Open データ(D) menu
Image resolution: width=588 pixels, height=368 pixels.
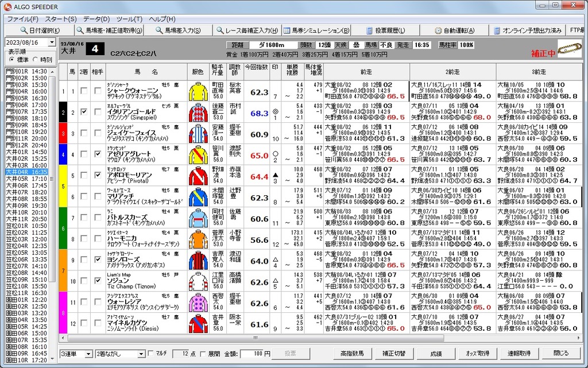(96, 19)
